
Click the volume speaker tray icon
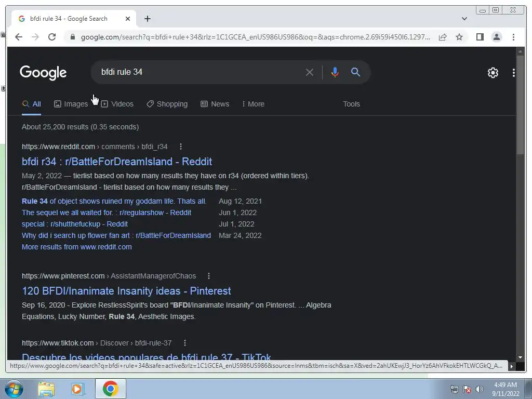pos(479,389)
